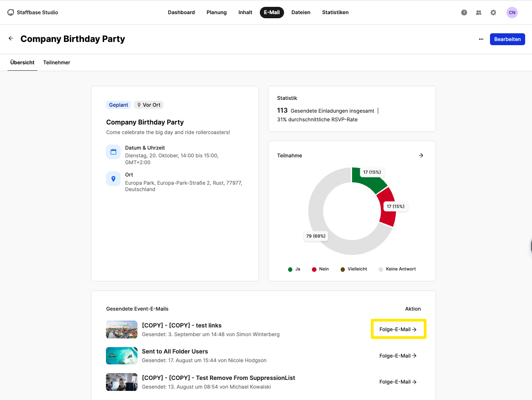Screen dimensions: 532x400
Task: Click the 79 (69%) chart label
Action: pos(316,236)
